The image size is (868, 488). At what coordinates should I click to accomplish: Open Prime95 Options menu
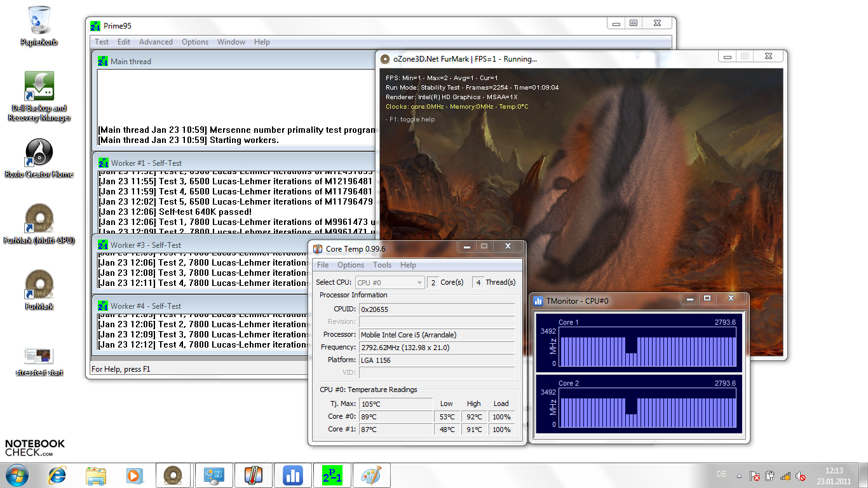click(195, 42)
